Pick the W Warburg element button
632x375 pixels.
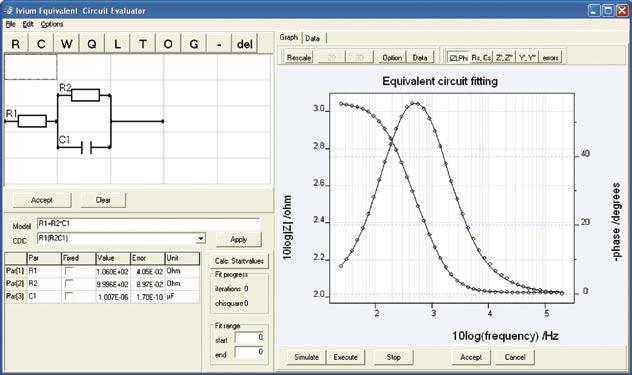[x=67, y=44]
